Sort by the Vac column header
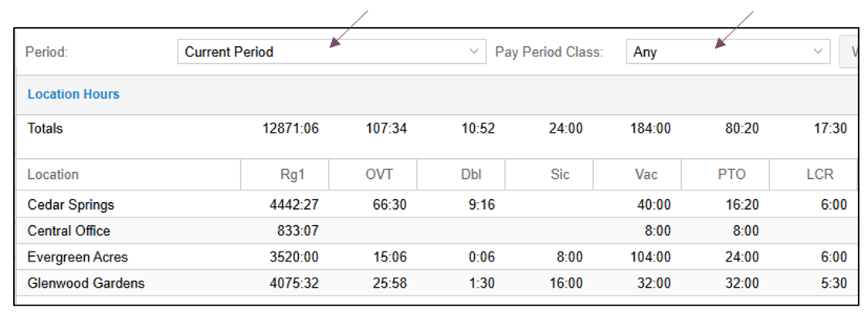The image size is (868, 317). click(636, 175)
